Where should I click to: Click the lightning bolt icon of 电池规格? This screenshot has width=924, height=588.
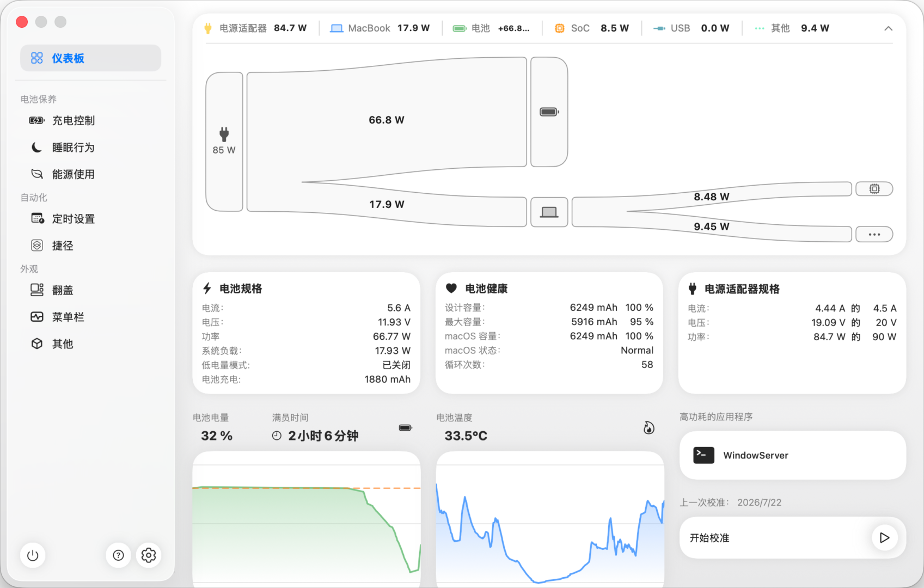click(x=207, y=289)
